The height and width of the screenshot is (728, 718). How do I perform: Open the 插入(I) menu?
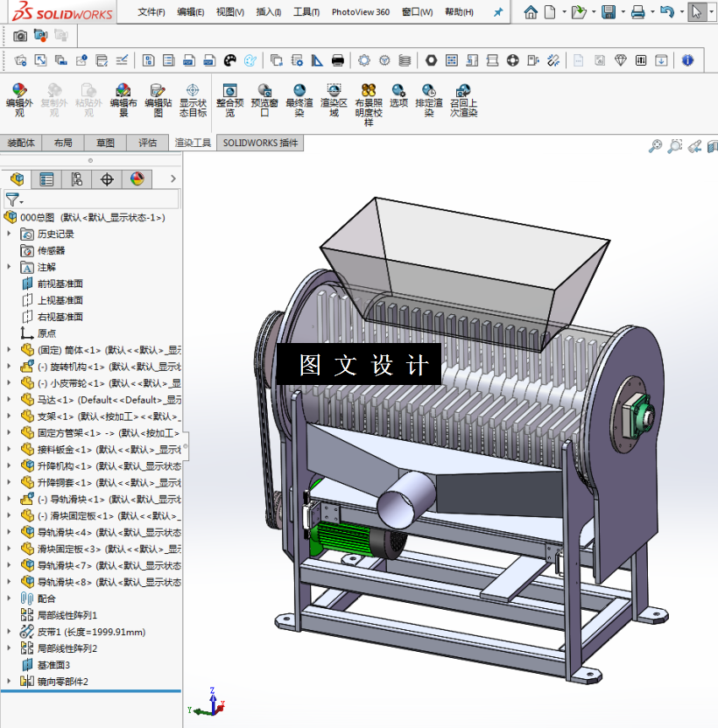(x=269, y=12)
